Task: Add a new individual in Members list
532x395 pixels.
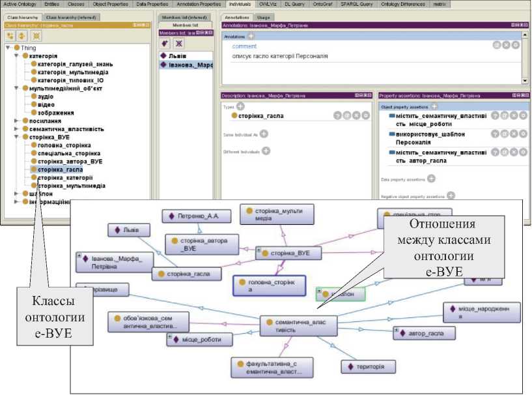Action: tap(165, 43)
